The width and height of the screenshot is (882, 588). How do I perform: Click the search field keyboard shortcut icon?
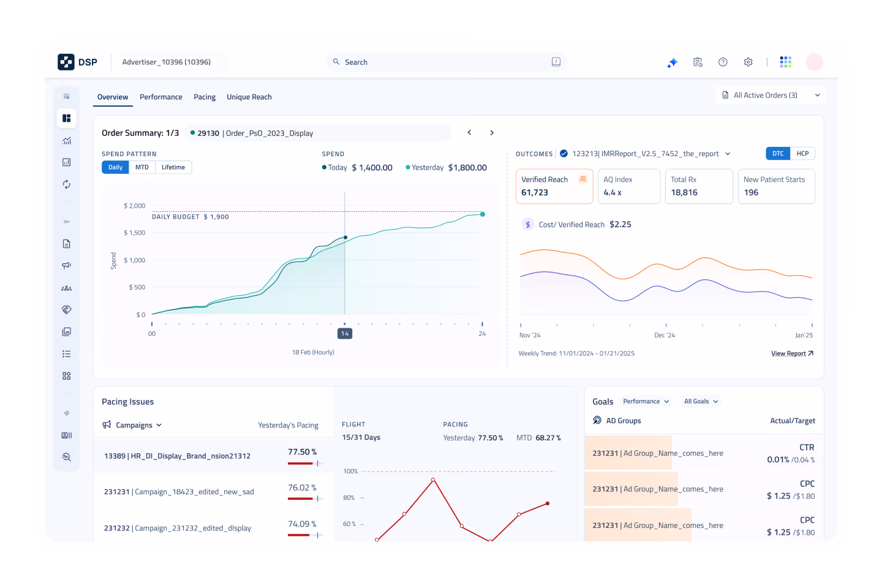556,62
